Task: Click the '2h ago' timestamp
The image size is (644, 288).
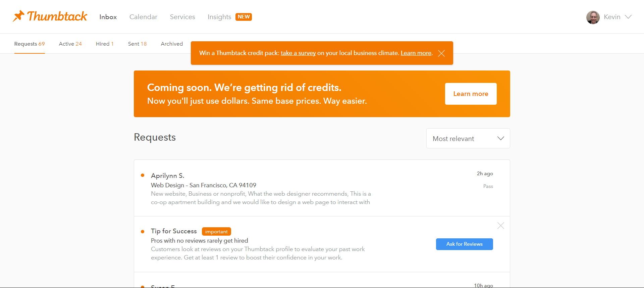Action: pos(485,174)
